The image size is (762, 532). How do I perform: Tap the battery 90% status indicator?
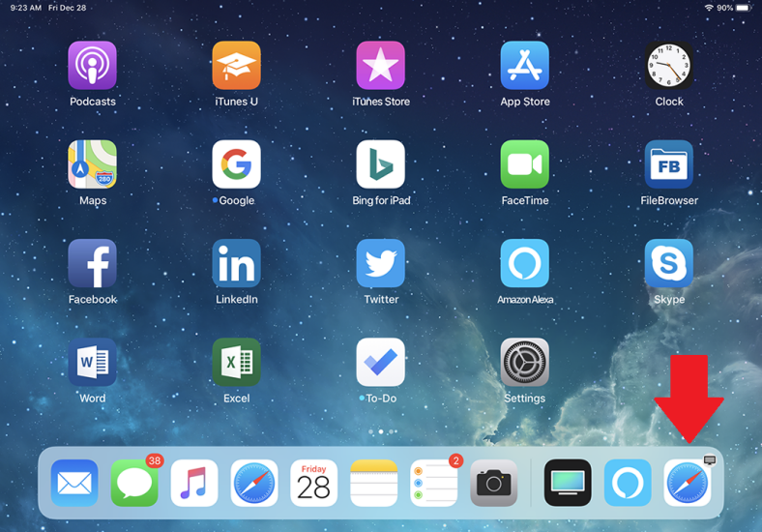coord(734,8)
